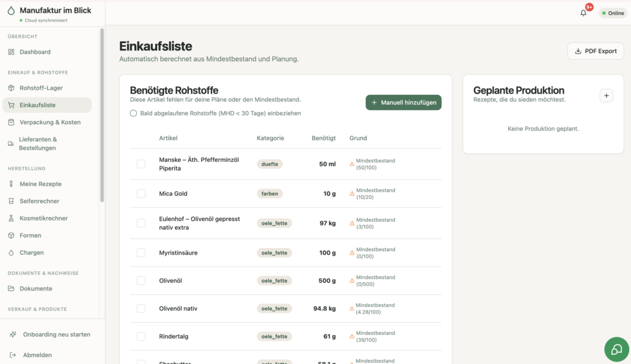Image resolution: width=631 pixels, height=364 pixels.
Task: Click the Online status badge
Action: [x=613, y=14]
